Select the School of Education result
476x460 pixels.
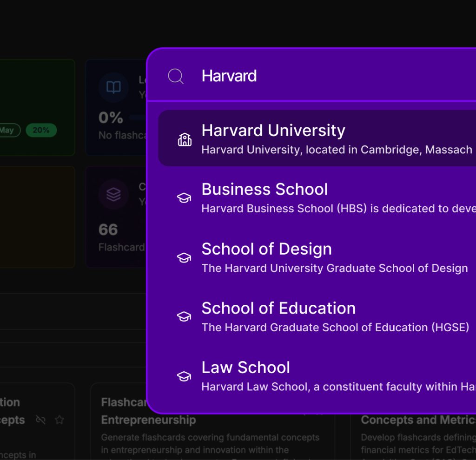[x=317, y=316]
